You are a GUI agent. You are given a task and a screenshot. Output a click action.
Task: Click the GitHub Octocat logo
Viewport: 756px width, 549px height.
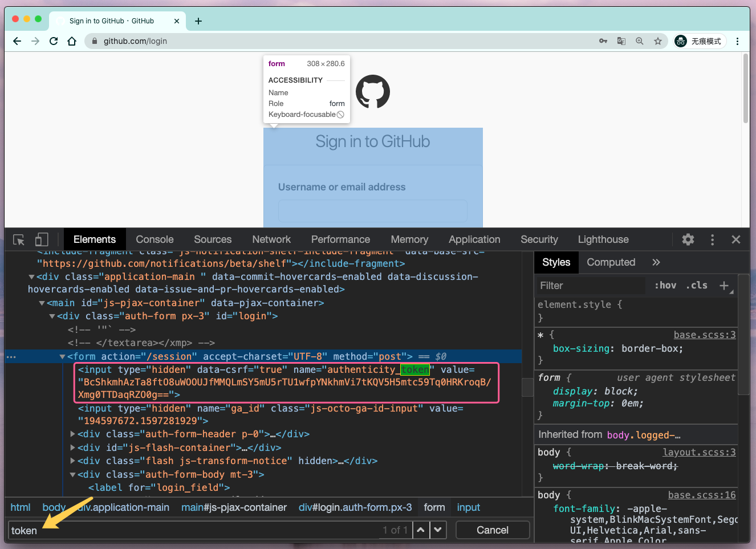(x=373, y=91)
